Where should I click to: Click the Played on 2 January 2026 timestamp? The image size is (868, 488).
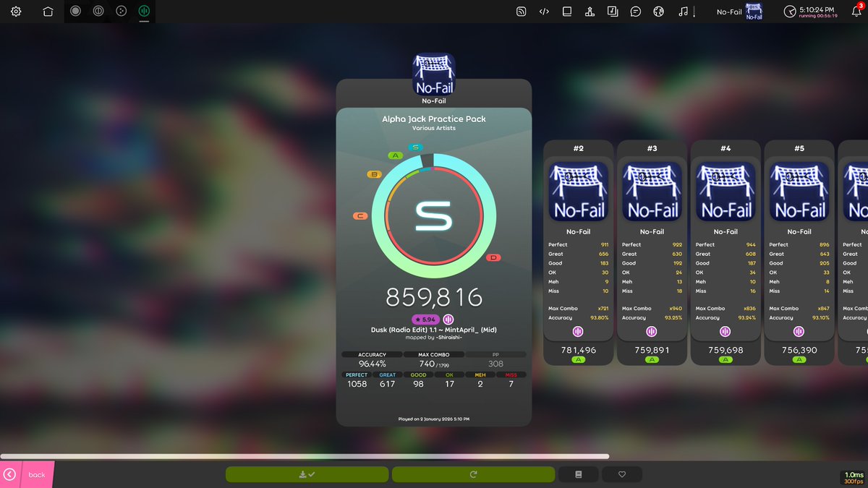click(434, 419)
